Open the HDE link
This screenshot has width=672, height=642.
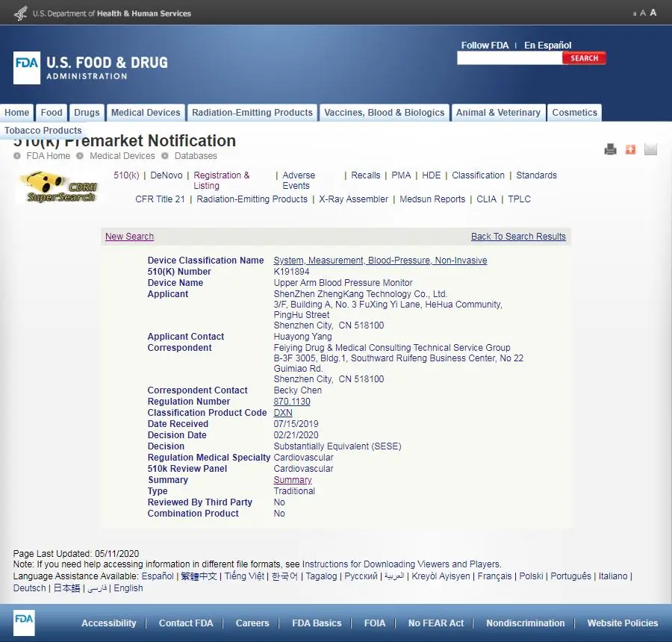[x=431, y=175]
